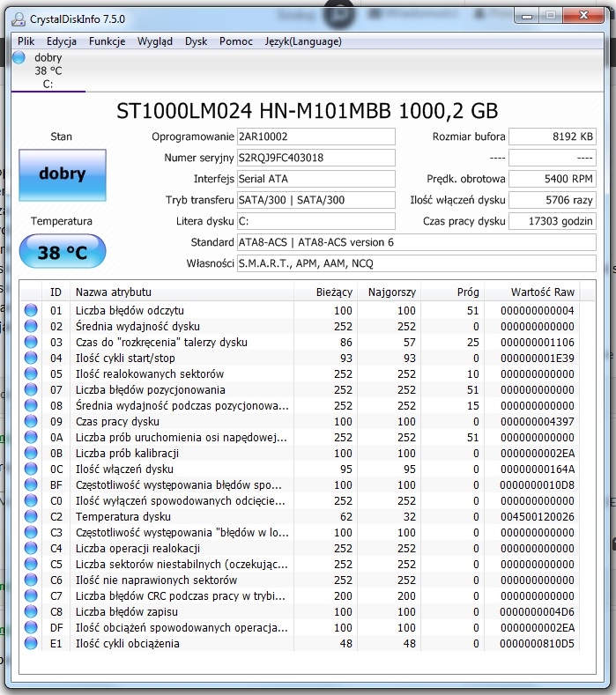This screenshot has width=616, height=695.
Task: Select the 'dobry 38 °C C:' disk tab
Action: coord(48,70)
